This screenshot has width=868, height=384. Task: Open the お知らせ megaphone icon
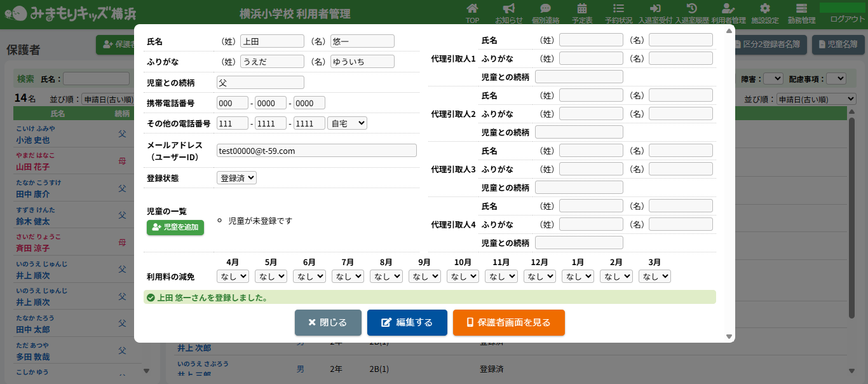(508, 9)
